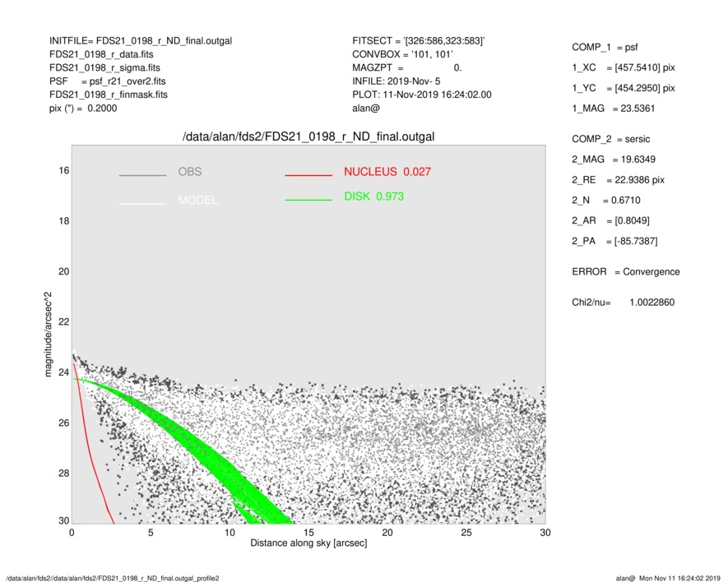Click the FDS21_0198_r_finmask.fits filename

(109, 95)
